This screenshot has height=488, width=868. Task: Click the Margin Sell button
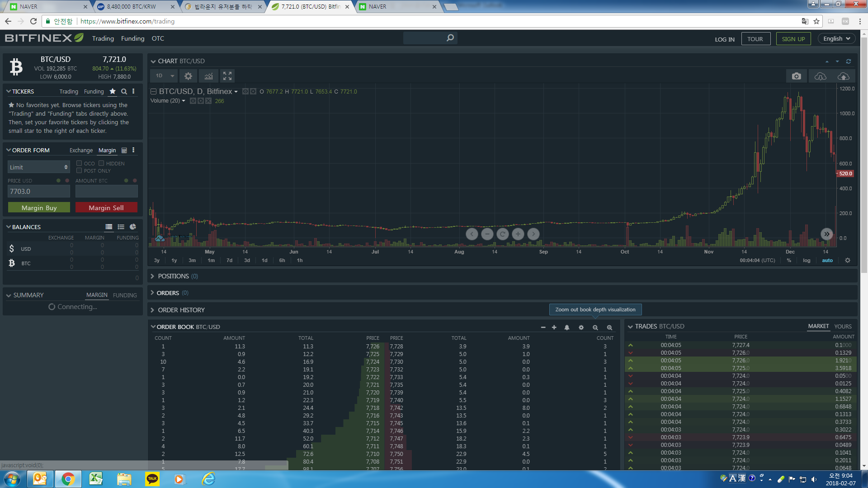106,207
